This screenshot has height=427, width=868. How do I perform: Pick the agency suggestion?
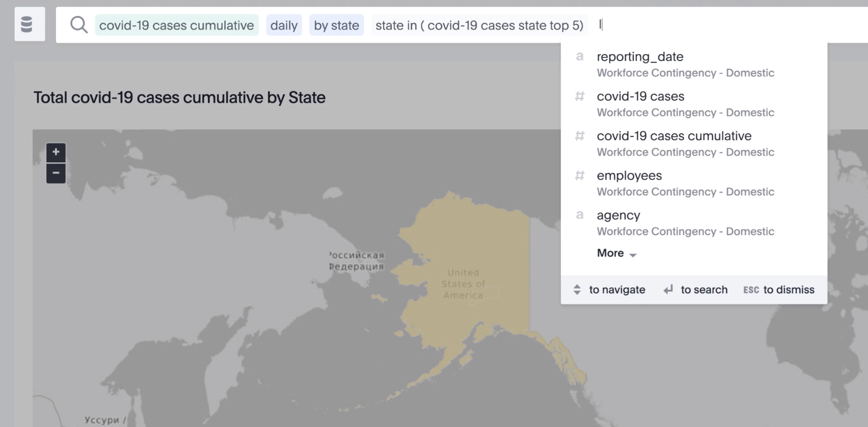(618, 215)
